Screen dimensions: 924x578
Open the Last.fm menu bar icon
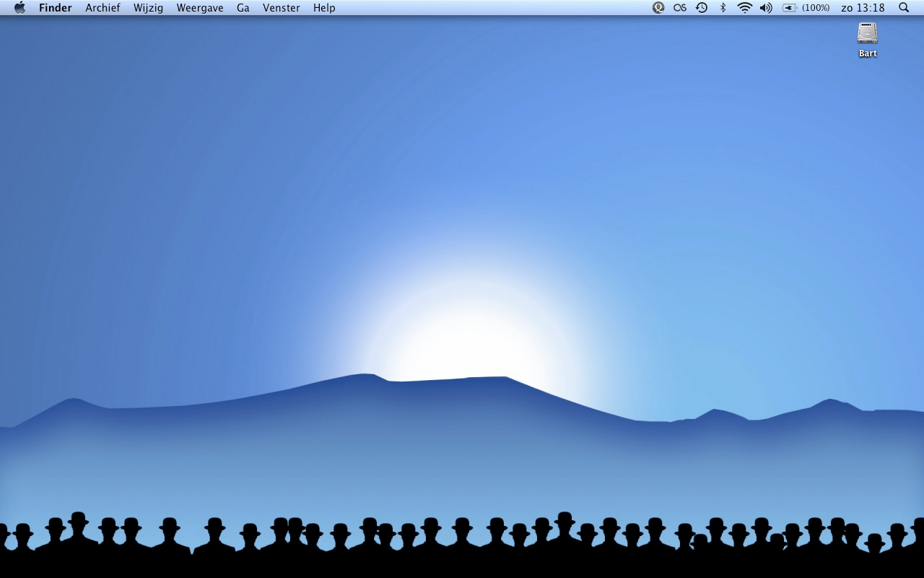[680, 8]
